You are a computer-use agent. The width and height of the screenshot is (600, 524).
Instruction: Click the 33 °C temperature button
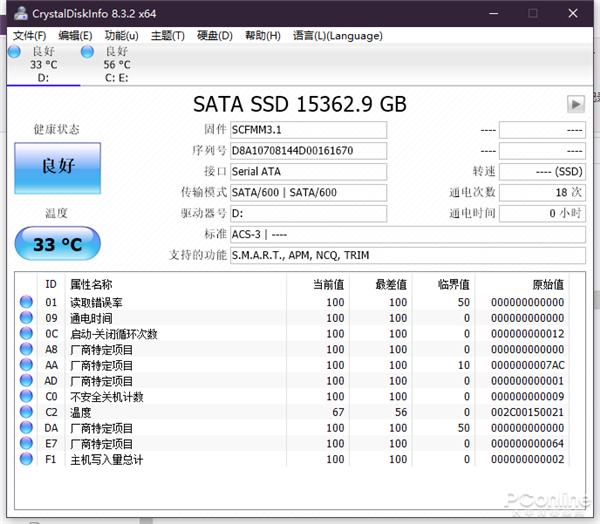pos(57,243)
